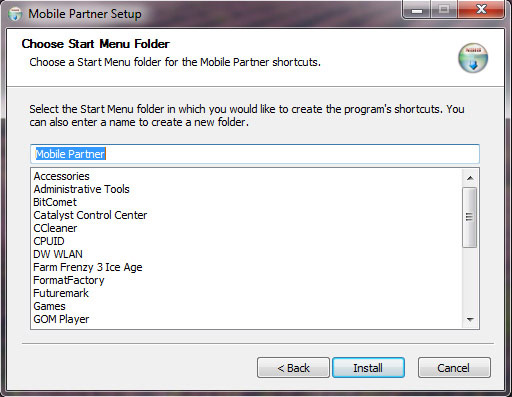The width and height of the screenshot is (512, 397).
Task: Pick Farm Frenzy 3 Ice Age folder
Action: pyautogui.click(x=88, y=267)
